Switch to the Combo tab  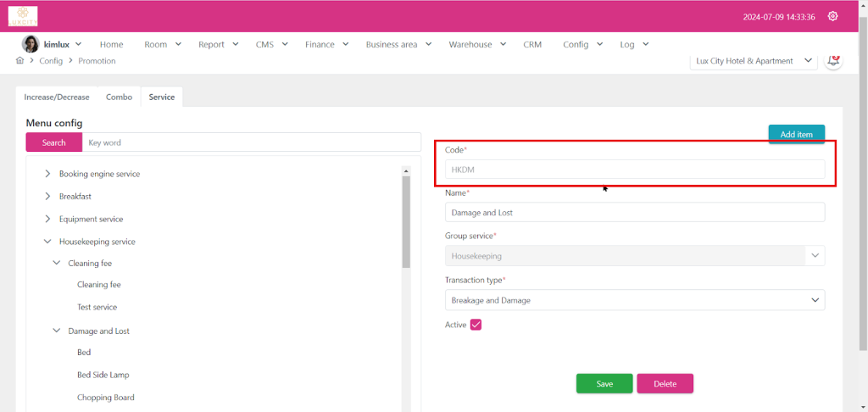click(x=119, y=97)
